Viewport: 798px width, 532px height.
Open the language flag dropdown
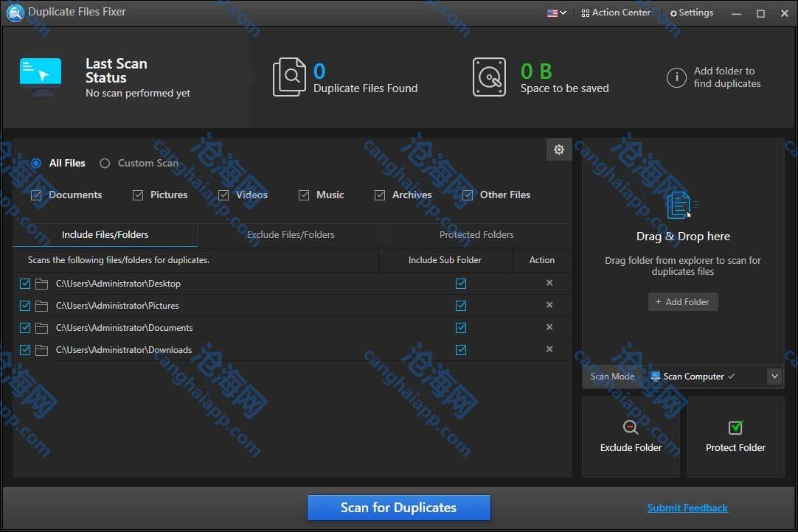(556, 13)
